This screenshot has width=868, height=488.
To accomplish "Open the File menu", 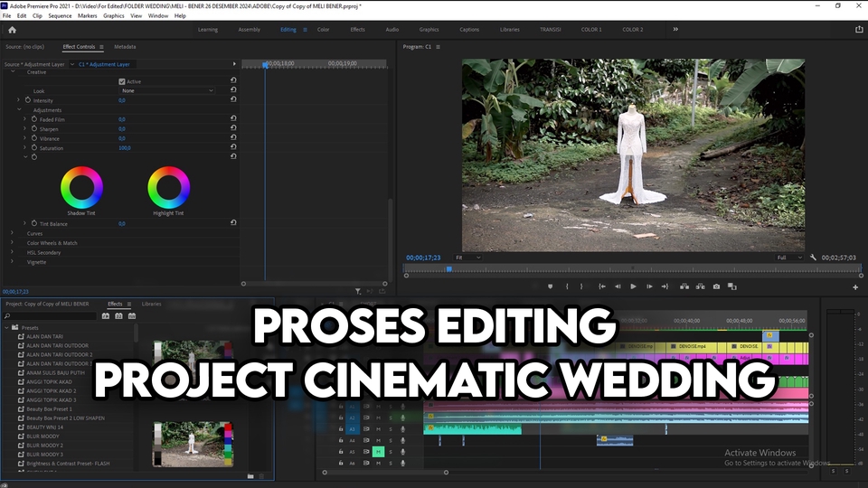I will [6, 16].
